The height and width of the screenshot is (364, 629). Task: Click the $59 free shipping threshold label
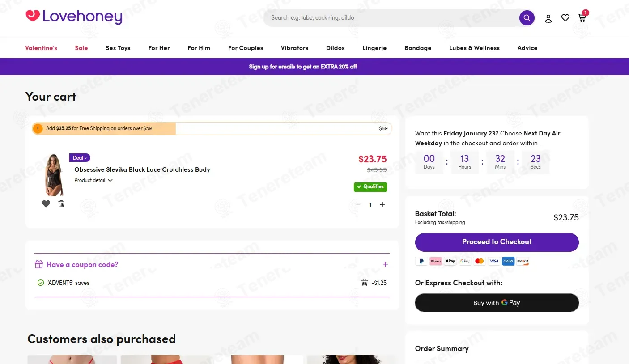tap(383, 128)
